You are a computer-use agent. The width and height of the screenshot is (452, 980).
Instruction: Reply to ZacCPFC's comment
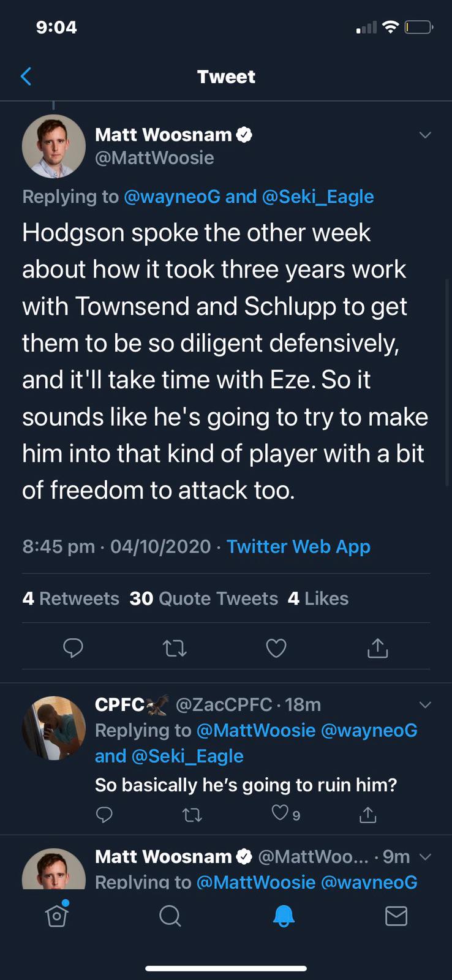tap(104, 814)
